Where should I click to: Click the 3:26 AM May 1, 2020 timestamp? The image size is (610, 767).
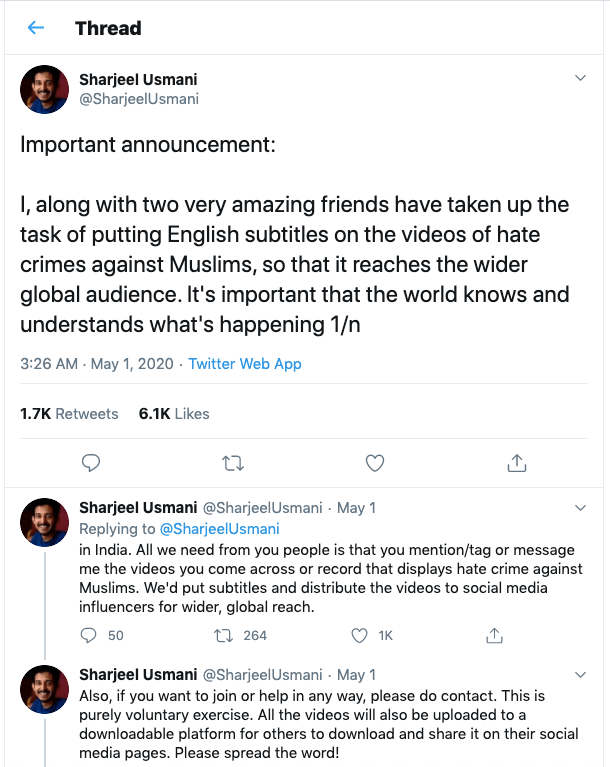click(97, 364)
